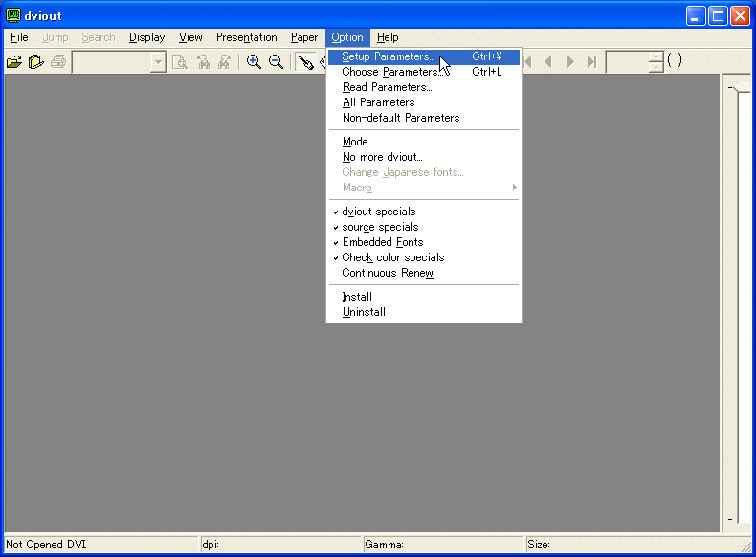Expand the toolbar combo box dropdown
The height and width of the screenshot is (557, 756).
pos(159,62)
